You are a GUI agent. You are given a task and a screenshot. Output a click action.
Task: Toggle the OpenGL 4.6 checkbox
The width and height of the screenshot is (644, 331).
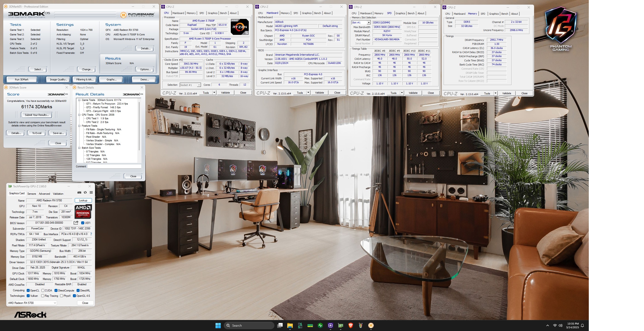pyautogui.click(x=74, y=296)
